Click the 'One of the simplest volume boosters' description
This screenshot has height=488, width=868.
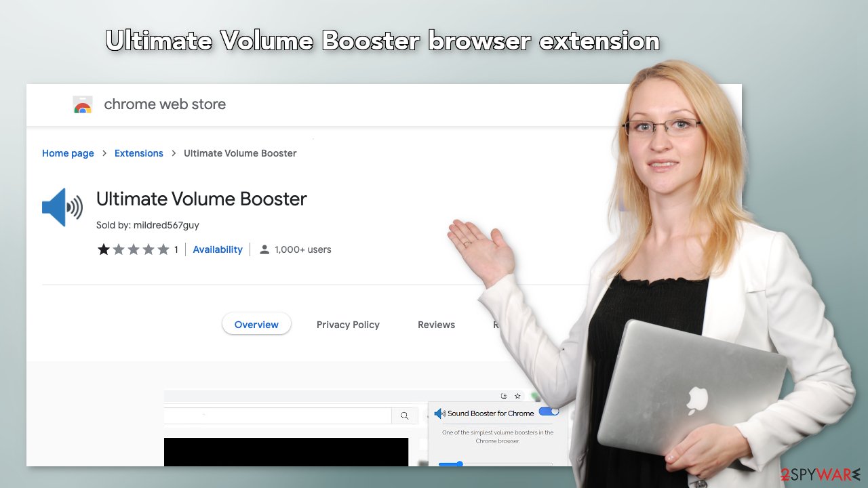[498, 436]
